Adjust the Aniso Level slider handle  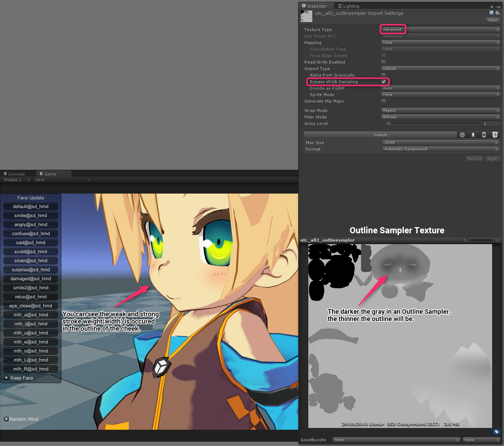coord(388,124)
